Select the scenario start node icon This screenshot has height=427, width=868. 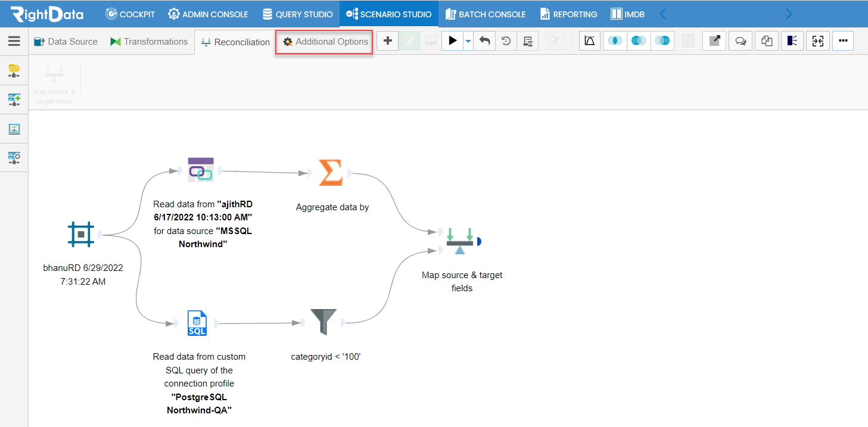coord(81,234)
